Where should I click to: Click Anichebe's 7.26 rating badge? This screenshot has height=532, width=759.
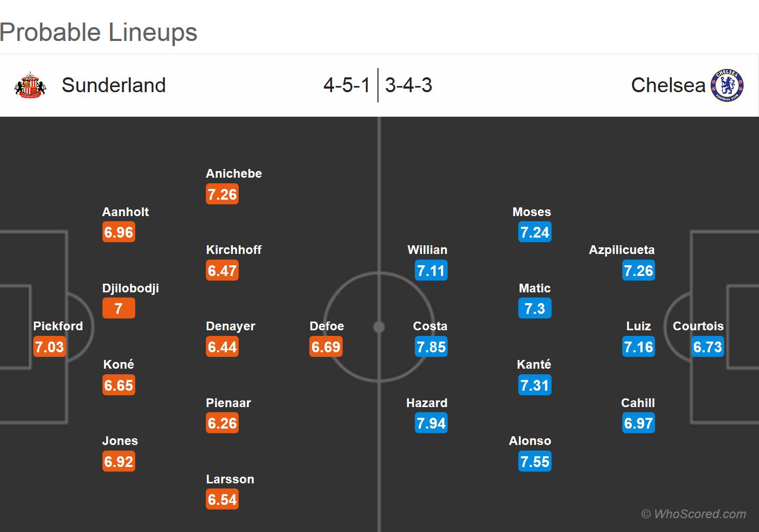click(x=222, y=195)
